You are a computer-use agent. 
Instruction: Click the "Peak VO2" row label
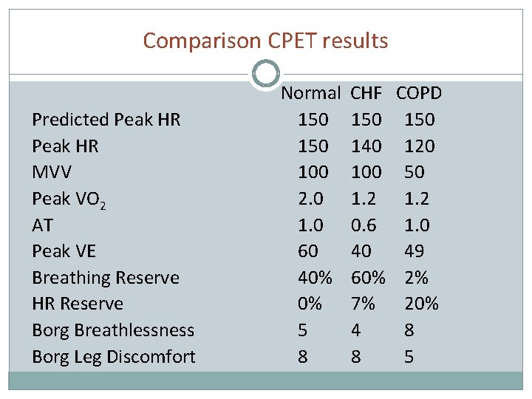click(x=69, y=199)
